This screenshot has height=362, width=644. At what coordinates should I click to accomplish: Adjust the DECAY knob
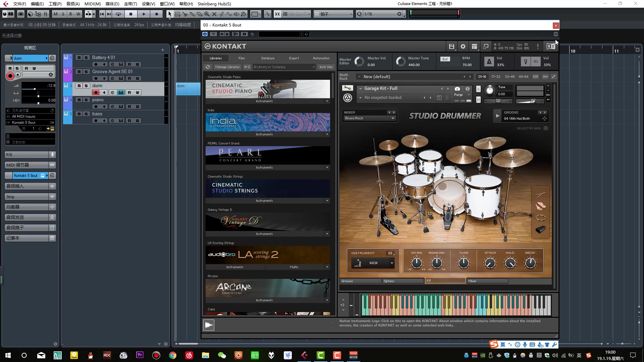(530, 263)
